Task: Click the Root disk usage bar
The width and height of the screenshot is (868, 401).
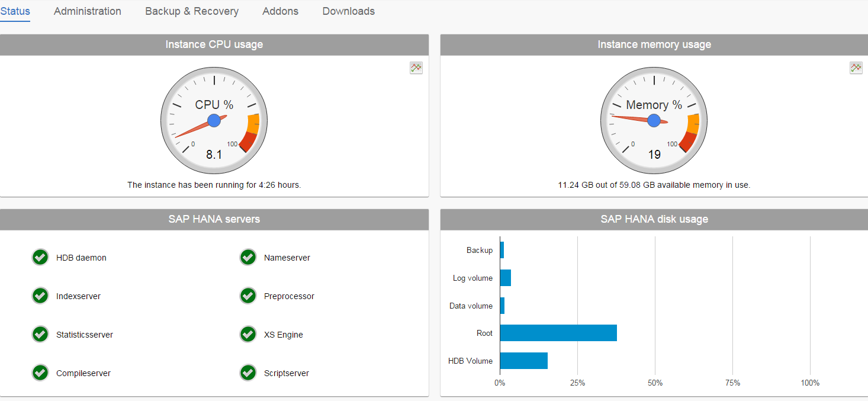Action: [557, 333]
